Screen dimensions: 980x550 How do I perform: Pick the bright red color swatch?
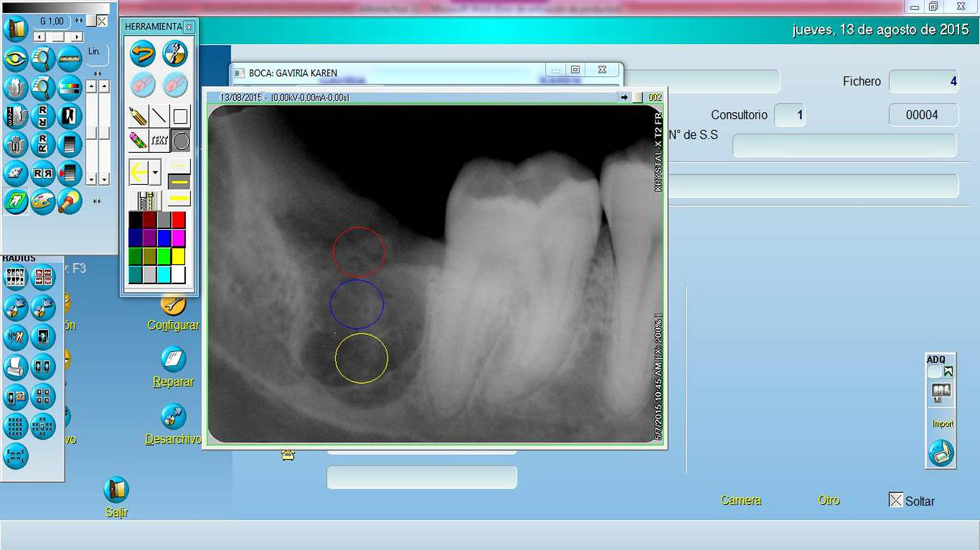point(179,220)
